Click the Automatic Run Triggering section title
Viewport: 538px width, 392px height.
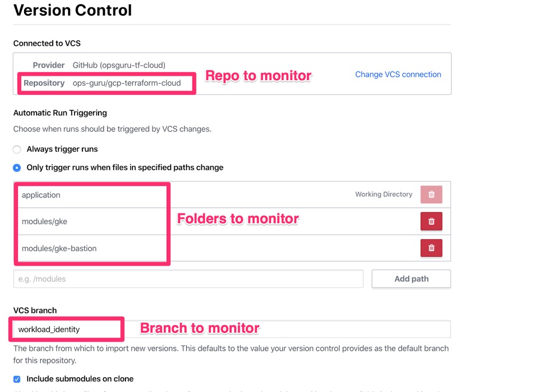click(60, 113)
